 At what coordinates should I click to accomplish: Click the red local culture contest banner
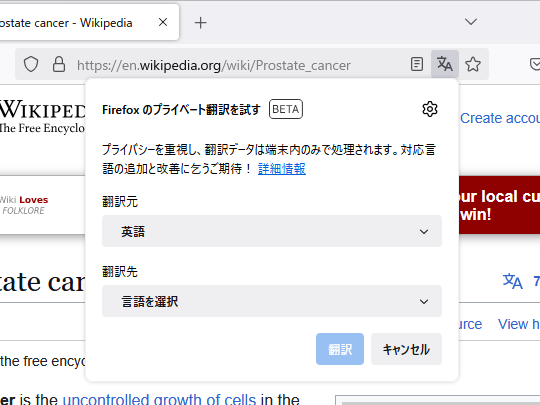tap(499, 205)
